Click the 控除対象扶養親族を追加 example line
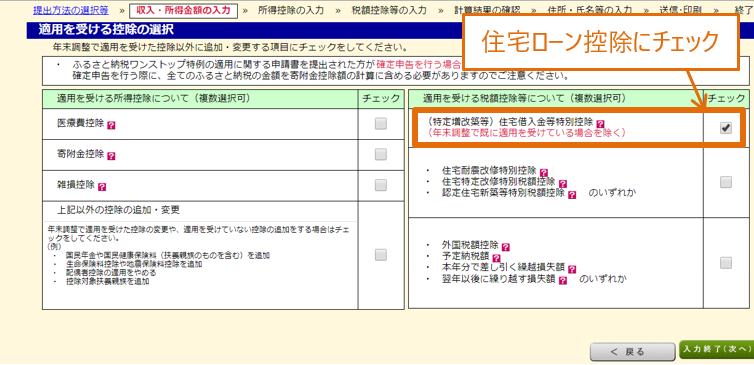 108,282
